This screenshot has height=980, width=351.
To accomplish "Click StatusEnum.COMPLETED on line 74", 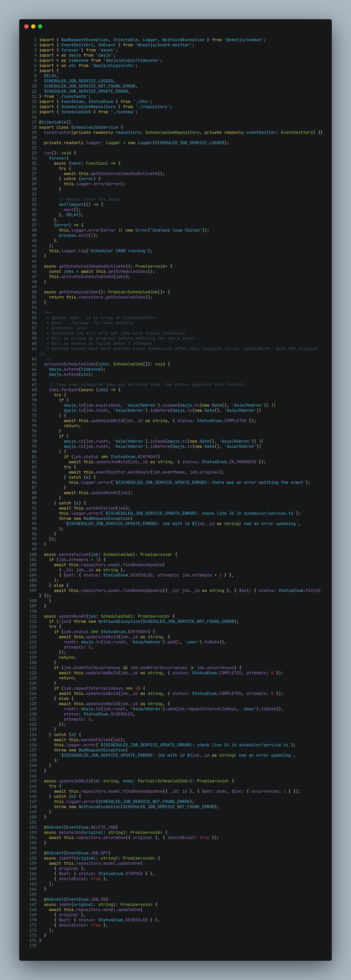I will pyautogui.click(x=221, y=421).
